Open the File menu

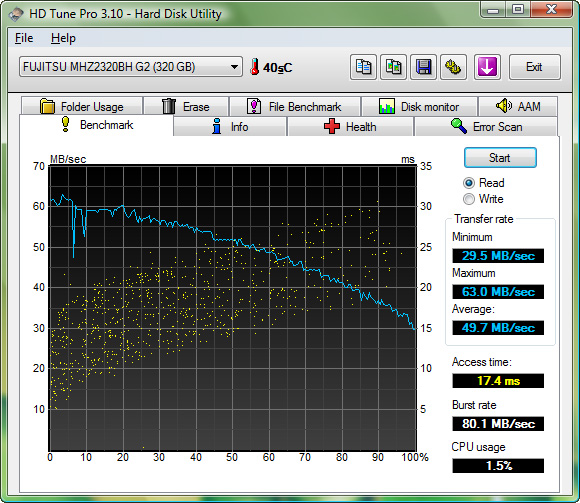pyautogui.click(x=24, y=38)
